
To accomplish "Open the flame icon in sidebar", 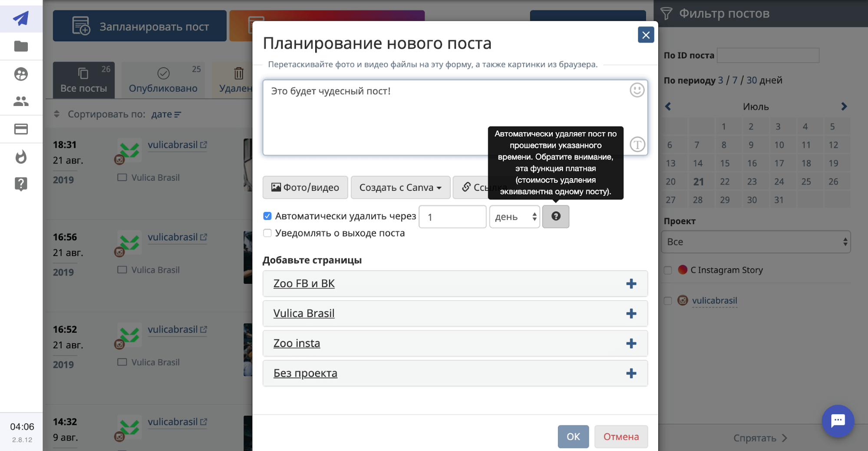I will pos(21,157).
